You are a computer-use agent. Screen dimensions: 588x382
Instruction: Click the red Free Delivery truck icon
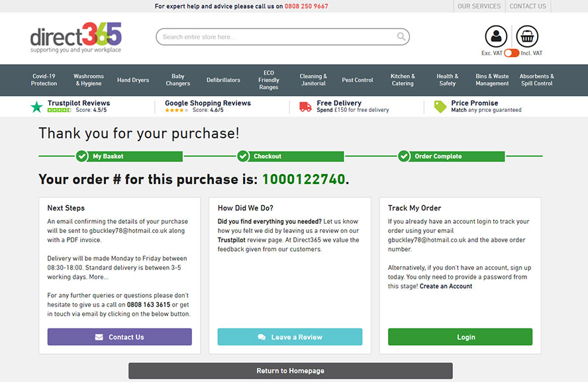click(x=305, y=107)
